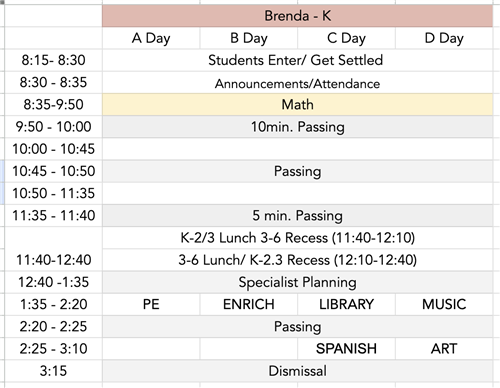Click the C Day column header cell
The image size is (500, 388).
pyautogui.click(x=346, y=38)
